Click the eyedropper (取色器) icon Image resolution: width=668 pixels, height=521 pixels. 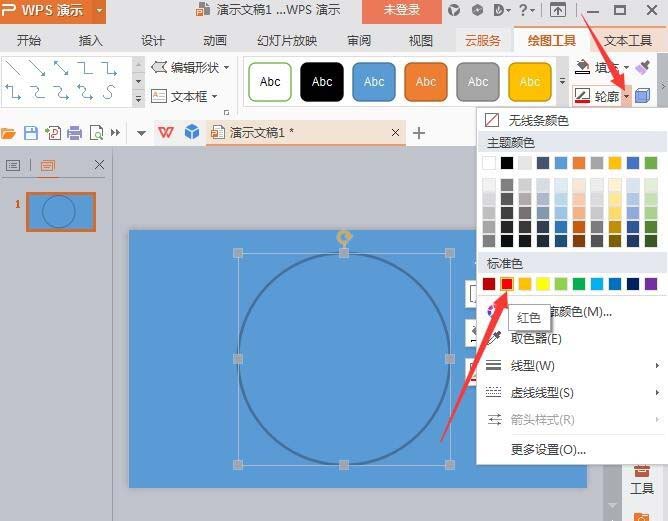coord(494,338)
